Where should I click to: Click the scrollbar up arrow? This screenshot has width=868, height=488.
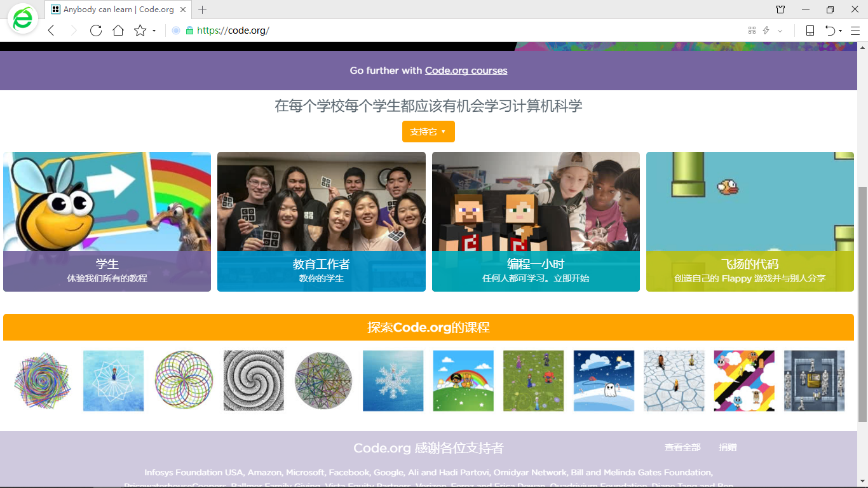[862, 46]
